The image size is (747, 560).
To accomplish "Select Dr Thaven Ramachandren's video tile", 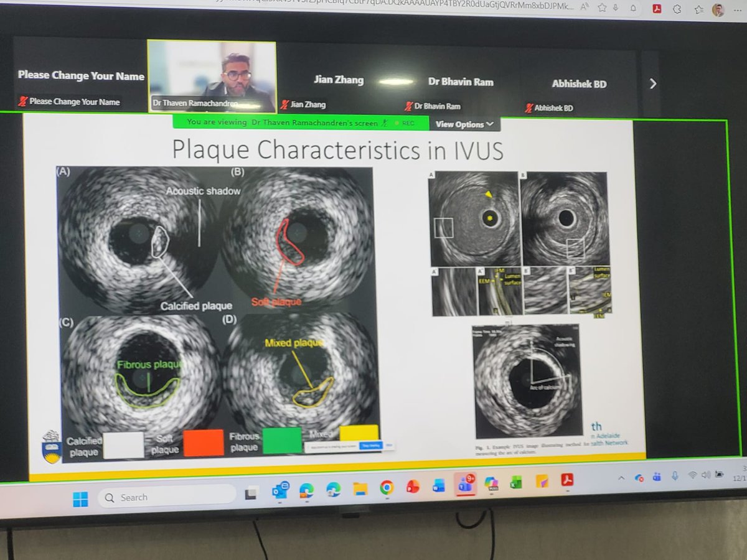I will click(x=212, y=76).
